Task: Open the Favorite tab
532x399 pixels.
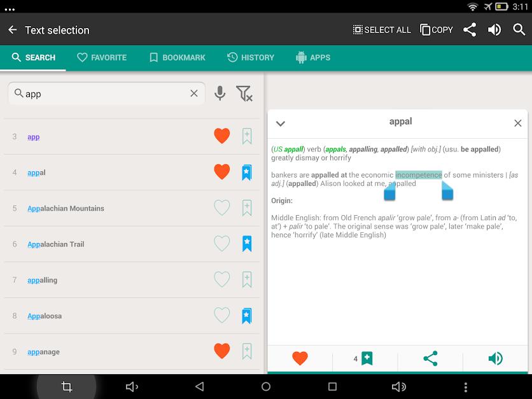Action: 102,57
